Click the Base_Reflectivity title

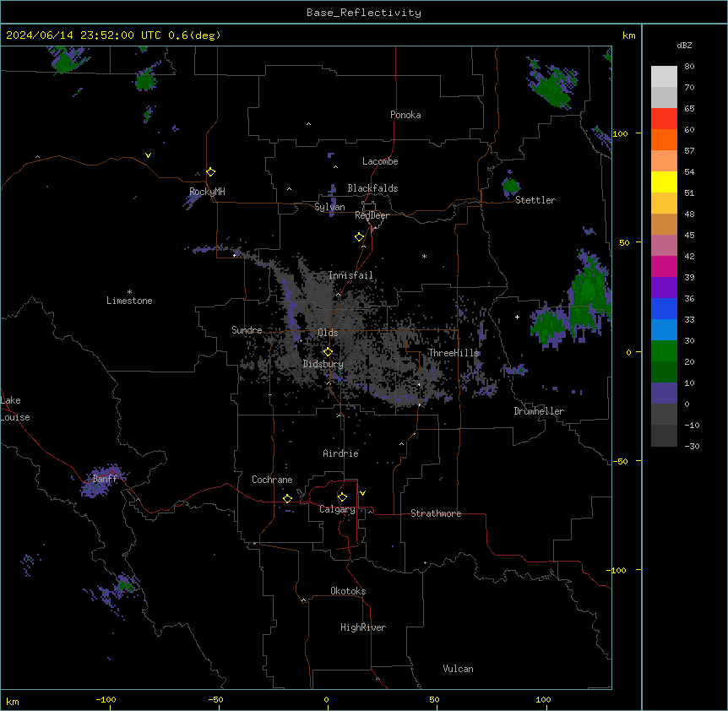click(364, 13)
